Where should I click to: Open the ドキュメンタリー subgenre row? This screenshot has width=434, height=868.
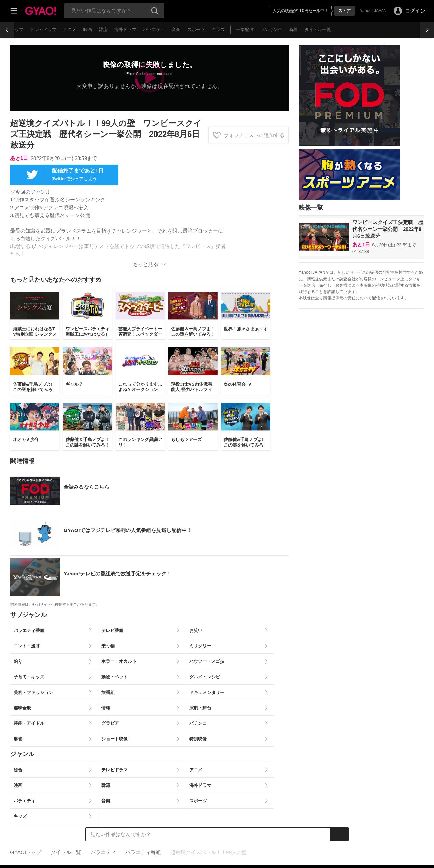point(230,693)
